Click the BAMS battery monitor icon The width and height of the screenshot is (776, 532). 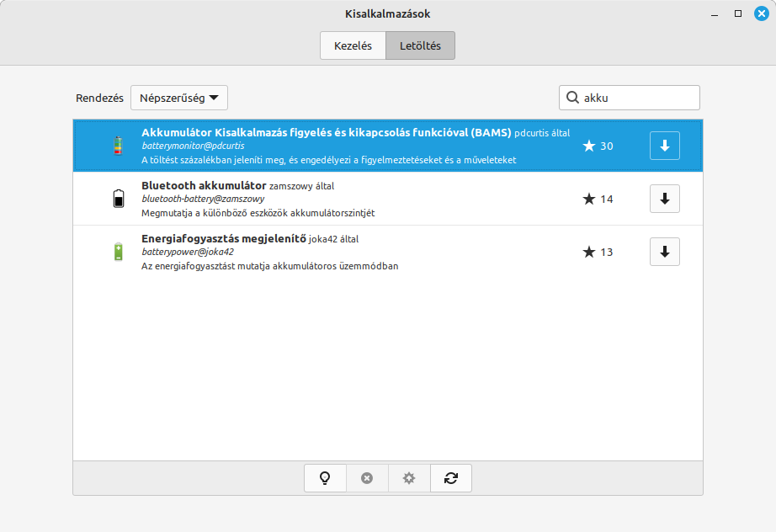pos(118,146)
